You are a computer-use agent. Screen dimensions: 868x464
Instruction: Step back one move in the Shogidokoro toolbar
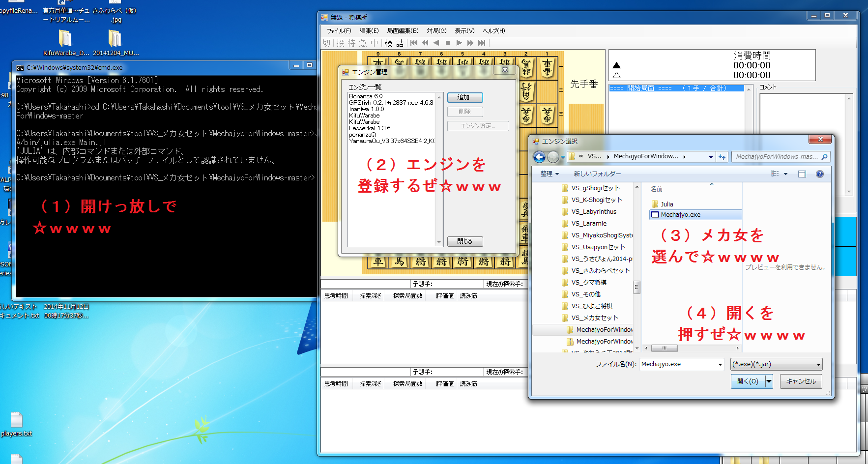(x=436, y=43)
